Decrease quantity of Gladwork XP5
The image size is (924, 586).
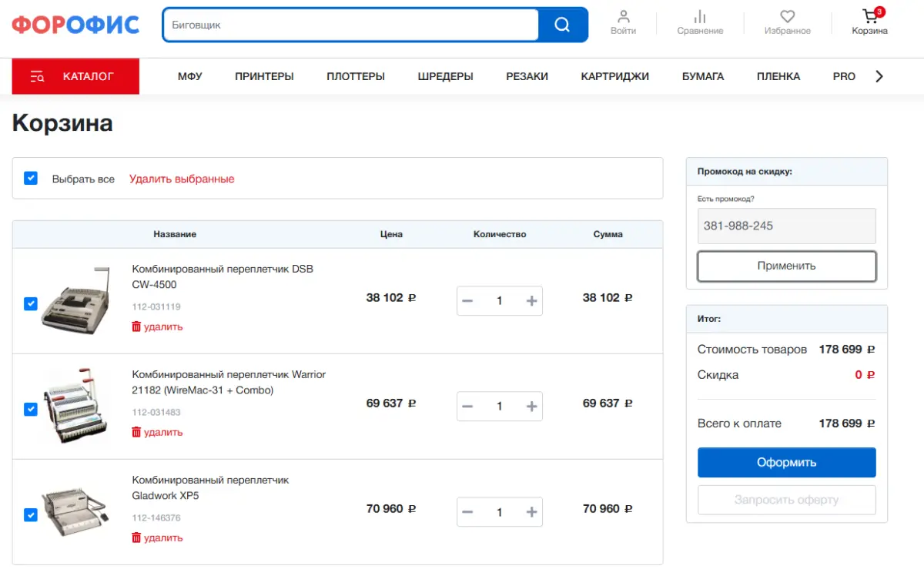(x=467, y=512)
